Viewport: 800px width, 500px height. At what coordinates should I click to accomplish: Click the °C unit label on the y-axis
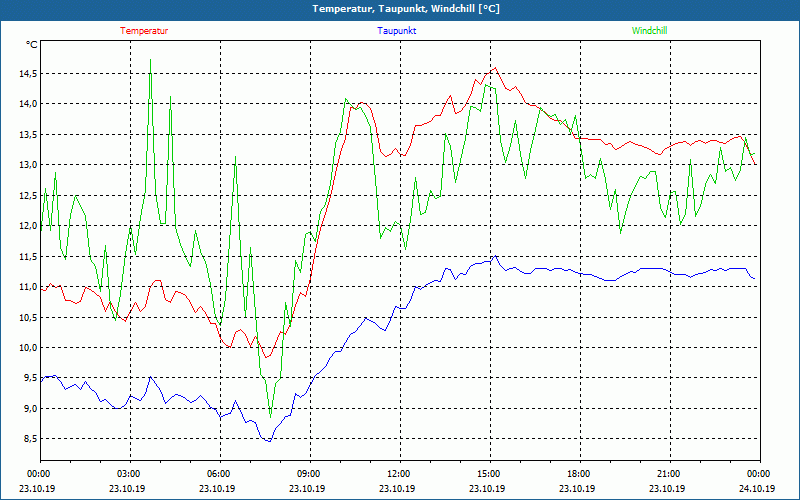32,45
